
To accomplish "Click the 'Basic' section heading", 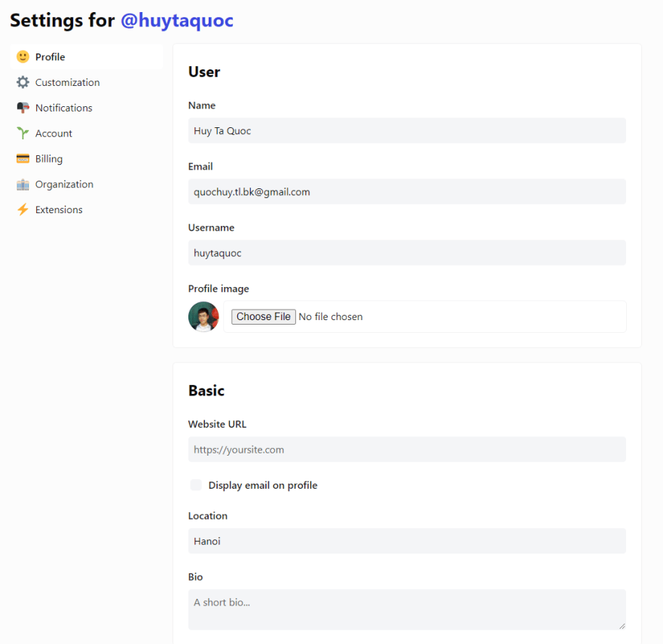I will (206, 391).
